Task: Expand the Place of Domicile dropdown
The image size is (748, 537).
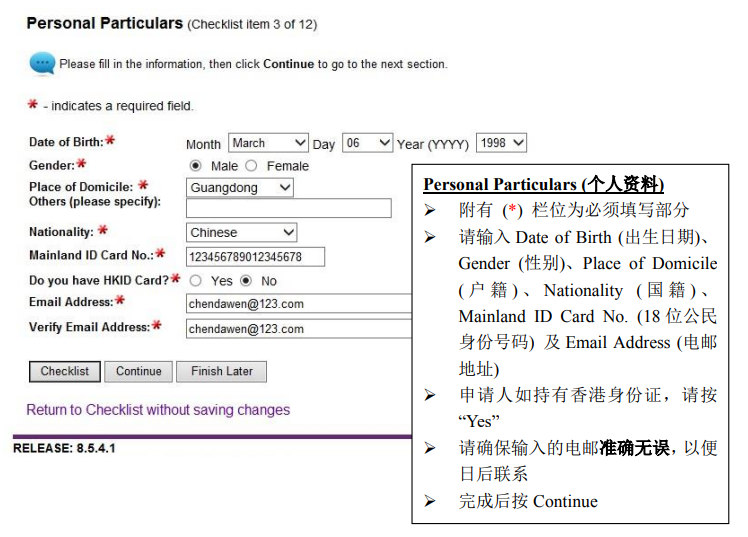Action: pyautogui.click(x=240, y=187)
